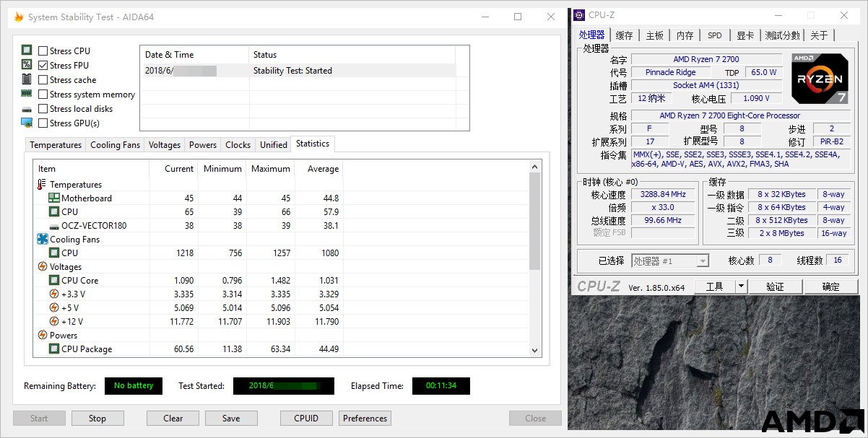The width and height of the screenshot is (868, 438).
Task: Click the CPU-Z app icon in title bar
Action: (x=579, y=15)
